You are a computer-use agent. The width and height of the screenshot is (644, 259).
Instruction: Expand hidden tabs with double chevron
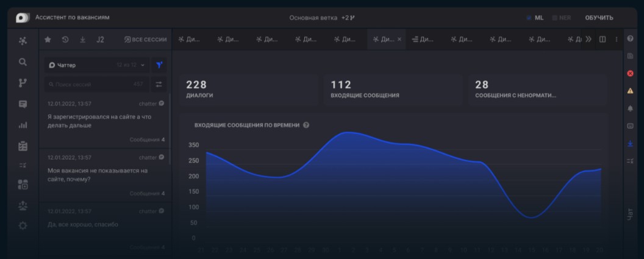click(588, 40)
